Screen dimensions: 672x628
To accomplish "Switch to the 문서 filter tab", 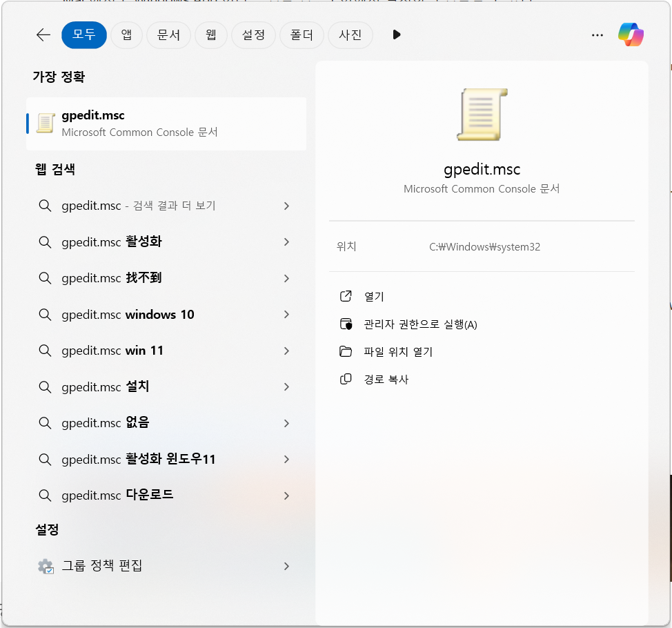I will [x=168, y=35].
